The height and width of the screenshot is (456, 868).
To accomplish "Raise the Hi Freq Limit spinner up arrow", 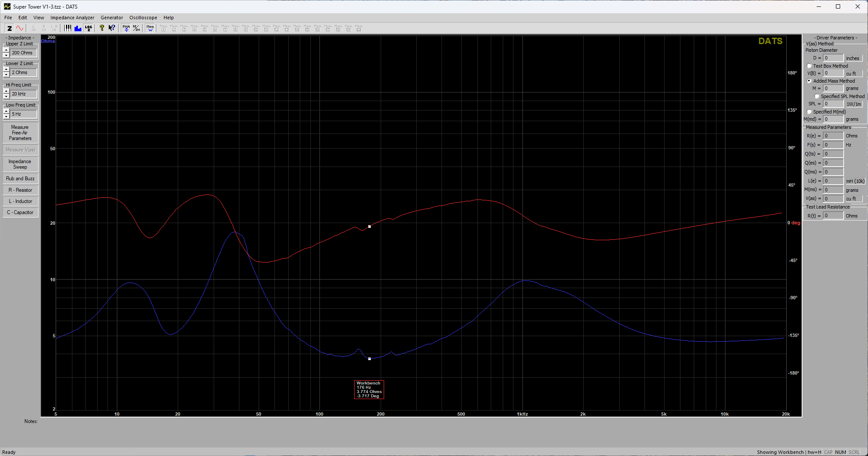I will click(x=6, y=91).
